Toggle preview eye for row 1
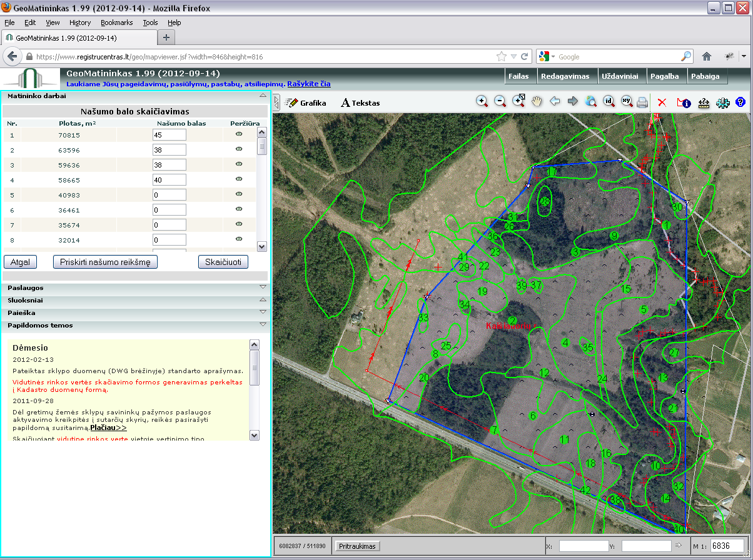The height and width of the screenshot is (560, 753). (x=239, y=134)
